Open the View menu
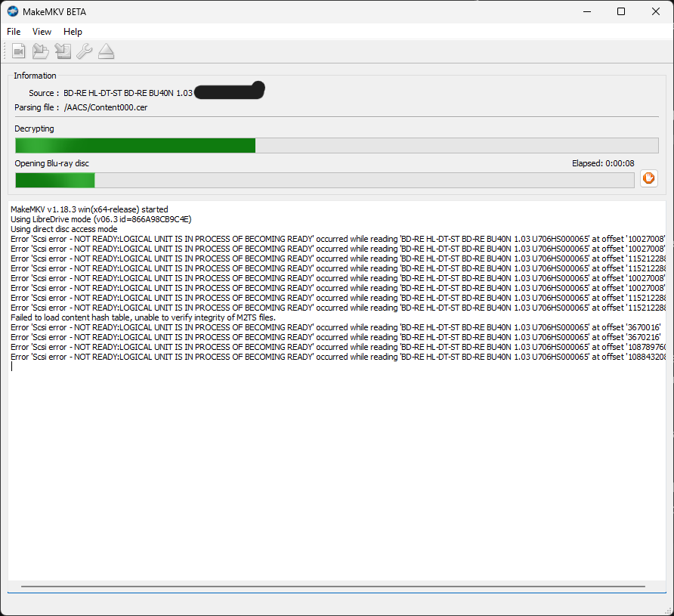The width and height of the screenshot is (674, 616). coord(42,32)
